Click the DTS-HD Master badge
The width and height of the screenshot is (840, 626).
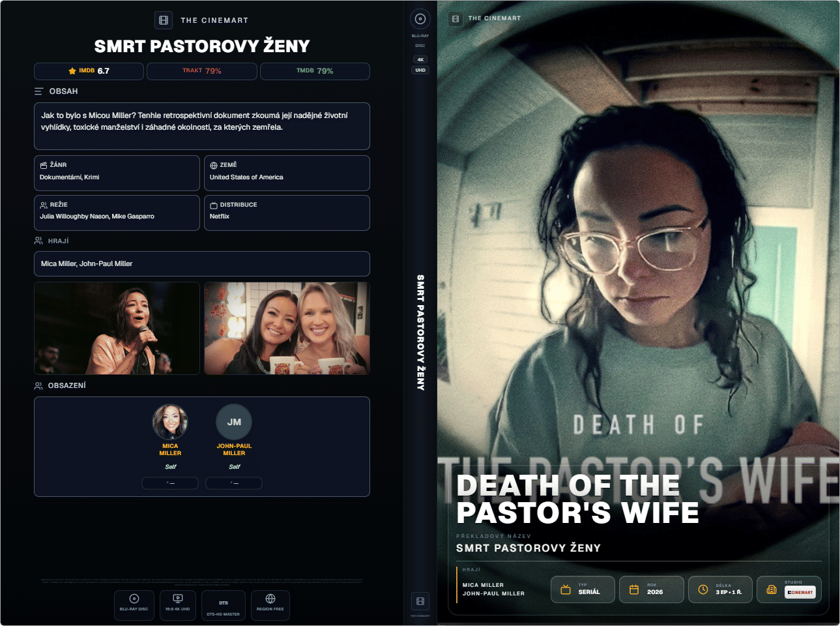tap(224, 606)
